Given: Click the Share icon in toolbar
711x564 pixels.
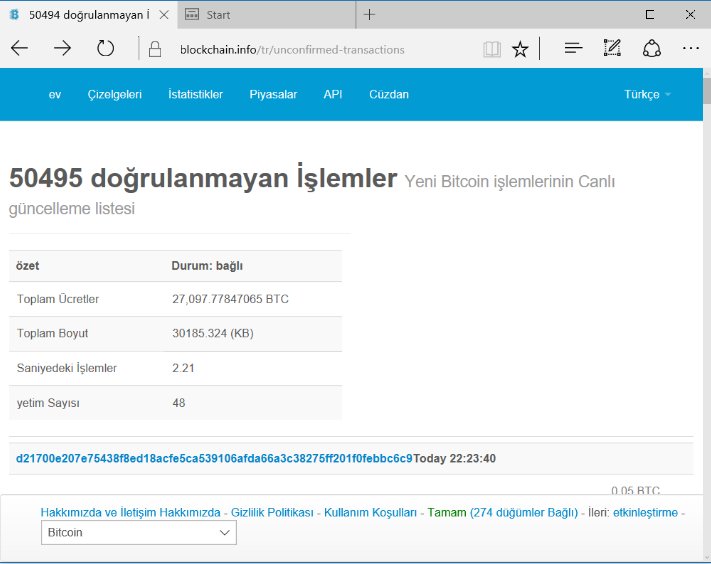Looking at the screenshot, I should click(x=652, y=48).
